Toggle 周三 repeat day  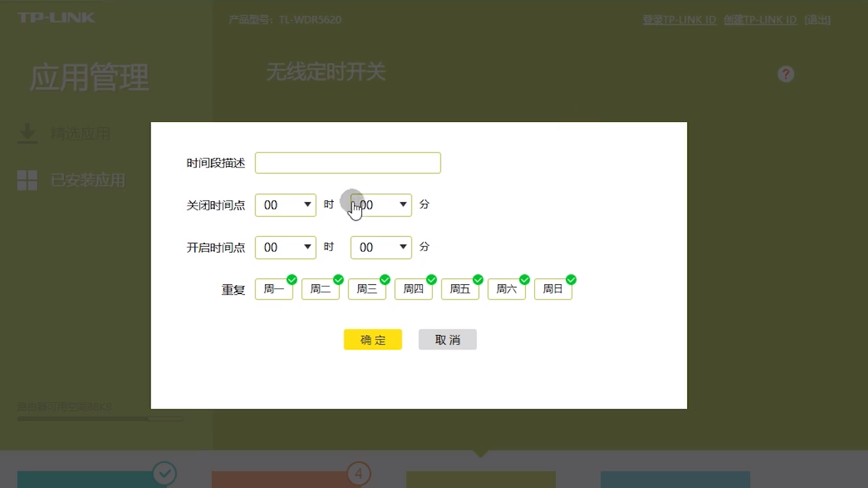coord(367,289)
